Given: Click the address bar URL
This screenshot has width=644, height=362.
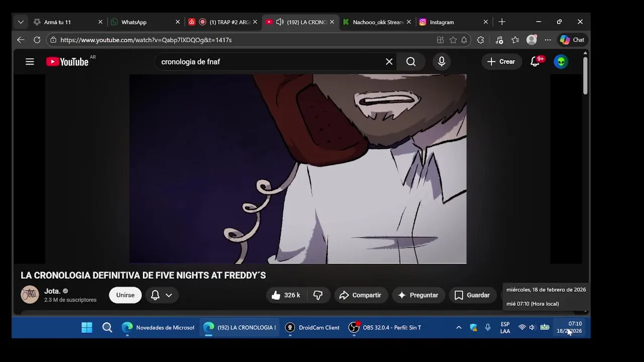Looking at the screenshot, I should (x=146, y=40).
